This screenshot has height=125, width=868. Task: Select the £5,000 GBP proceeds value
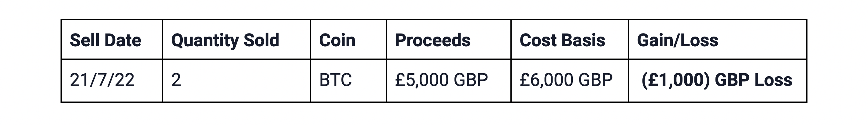tap(441, 80)
